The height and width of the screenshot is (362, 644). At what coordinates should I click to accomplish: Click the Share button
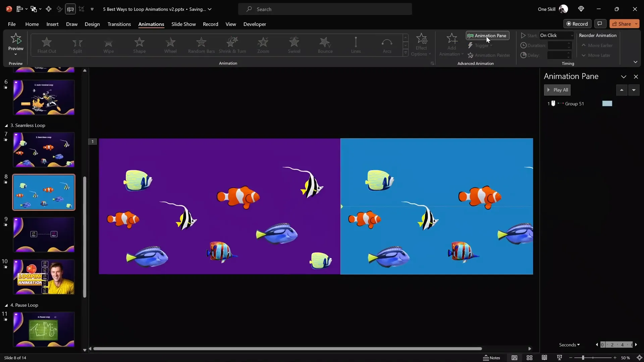622,24
